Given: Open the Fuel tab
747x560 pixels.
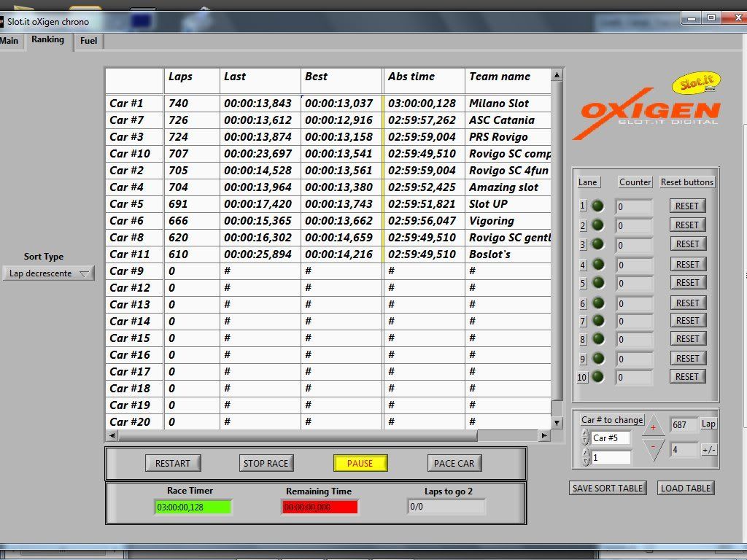Looking at the screenshot, I should (88, 41).
